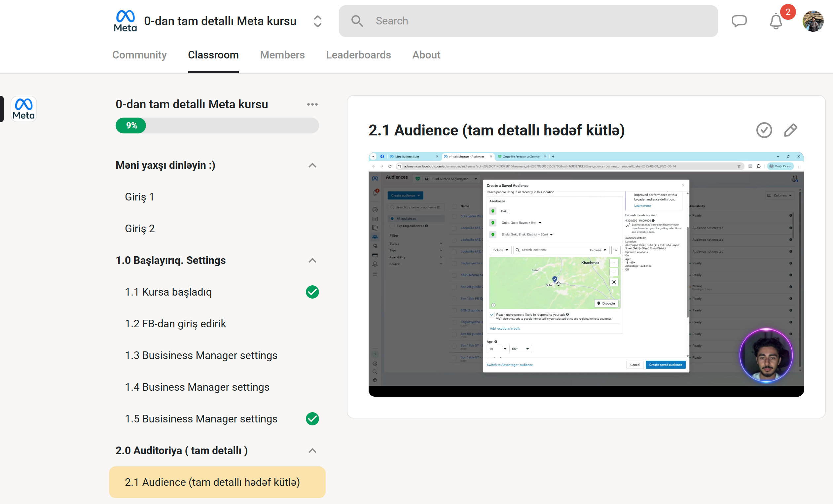Image resolution: width=833 pixels, height=504 pixels.
Task: Open the Leaderboards tab
Action: point(358,55)
